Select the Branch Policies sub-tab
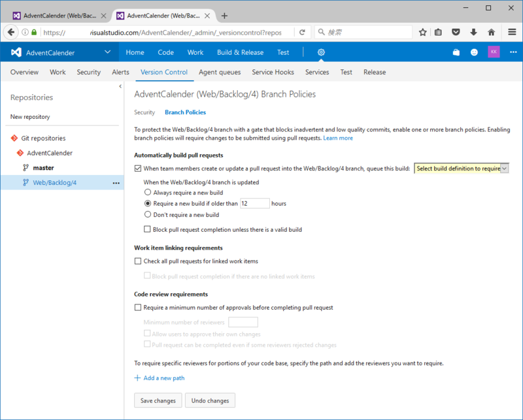This screenshot has width=523, height=420. (x=185, y=112)
